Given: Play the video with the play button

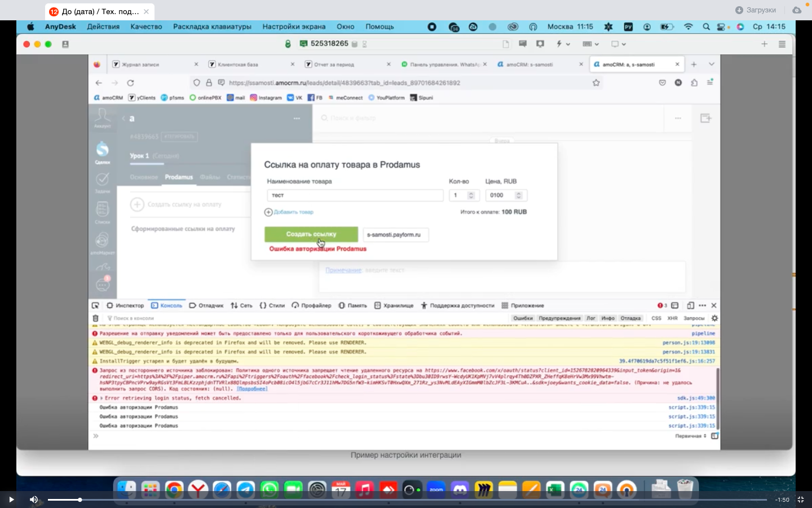Looking at the screenshot, I should click(x=11, y=500).
